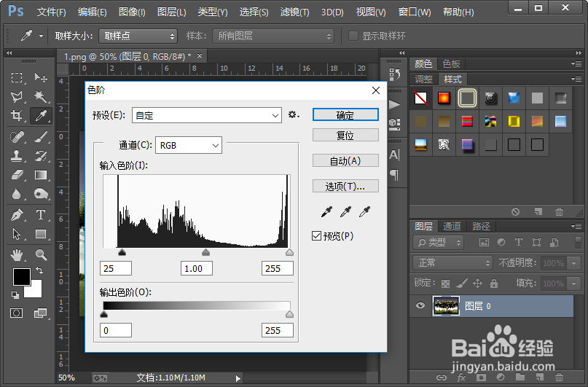This screenshot has width=588, height=387.
Task: Select the History Brush tool
Action: (41, 156)
